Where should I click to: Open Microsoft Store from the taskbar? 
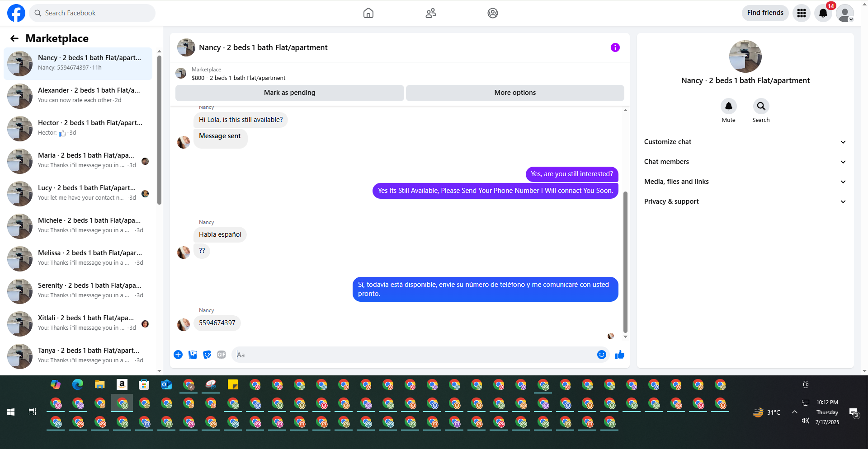point(144,385)
